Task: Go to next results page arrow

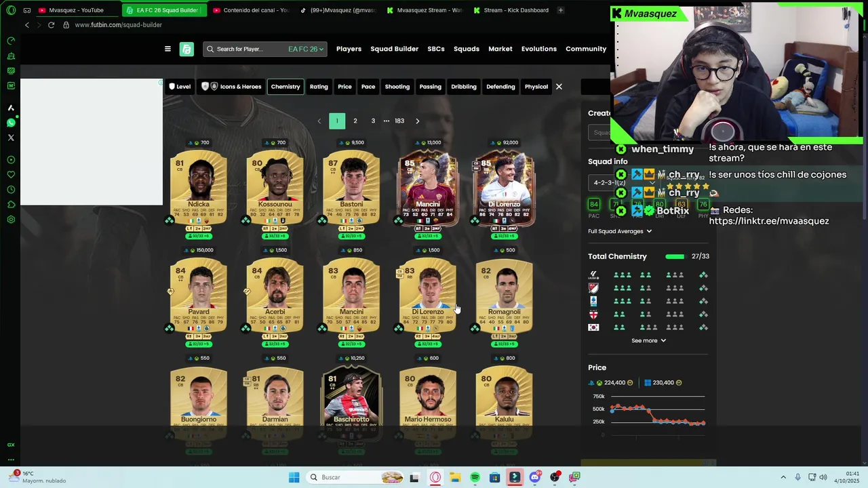Action: [417, 121]
